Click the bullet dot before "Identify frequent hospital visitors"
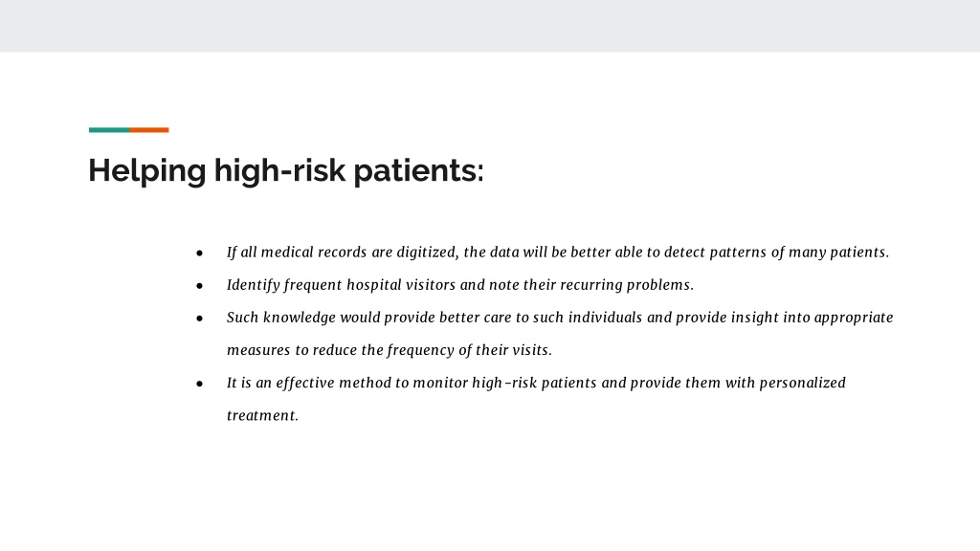The height and width of the screenshot is (551, 980). click(x=199, y=285)
